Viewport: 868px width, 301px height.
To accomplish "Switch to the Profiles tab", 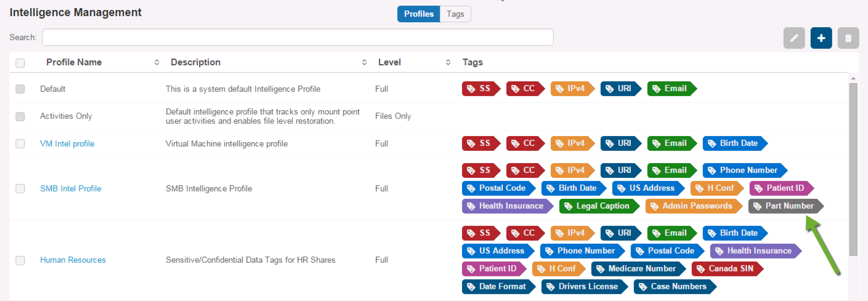I will (x=419, y=14).
